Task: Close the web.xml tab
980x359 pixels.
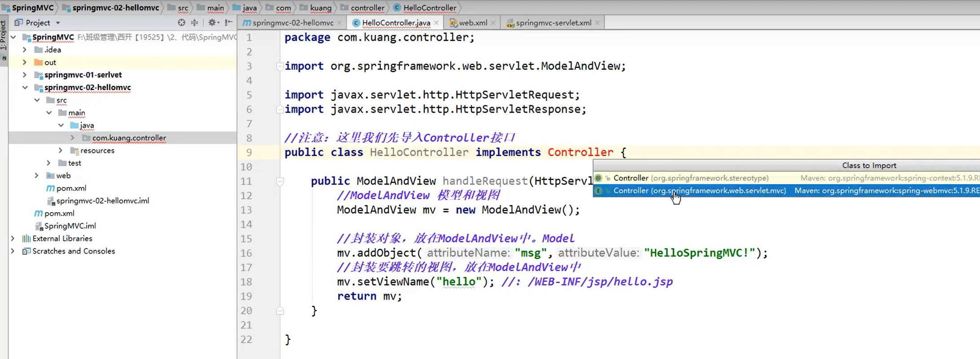Action: click(493, 23)
